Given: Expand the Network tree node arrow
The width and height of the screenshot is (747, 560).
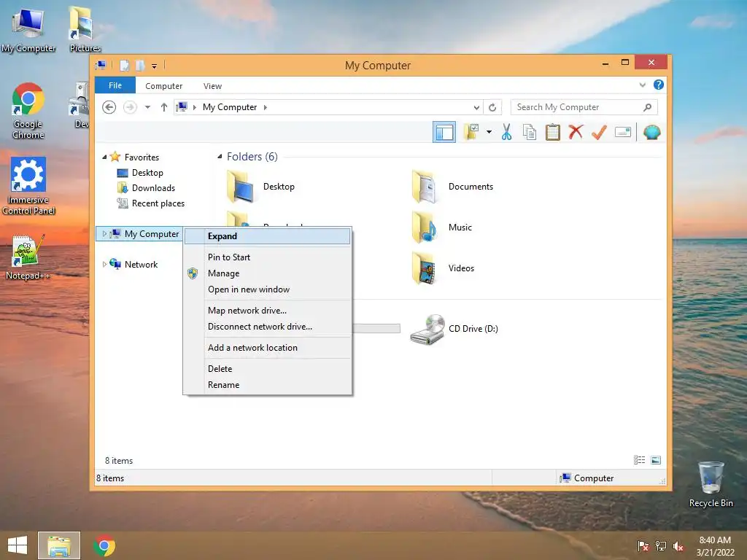Looking at the screenshot, I should [x=104, y=264].
